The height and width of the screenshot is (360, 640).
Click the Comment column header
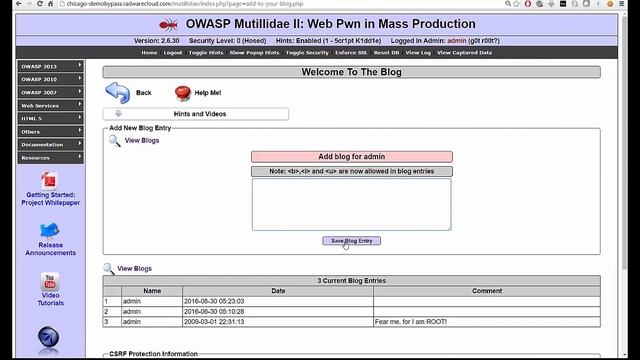click(x=487, y=291)
